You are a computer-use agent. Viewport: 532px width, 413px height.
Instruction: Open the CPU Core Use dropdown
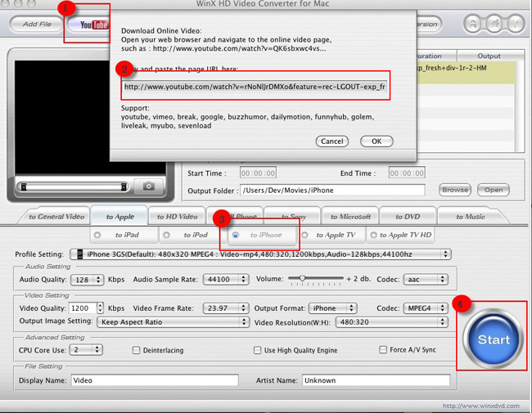click(86, 349)
